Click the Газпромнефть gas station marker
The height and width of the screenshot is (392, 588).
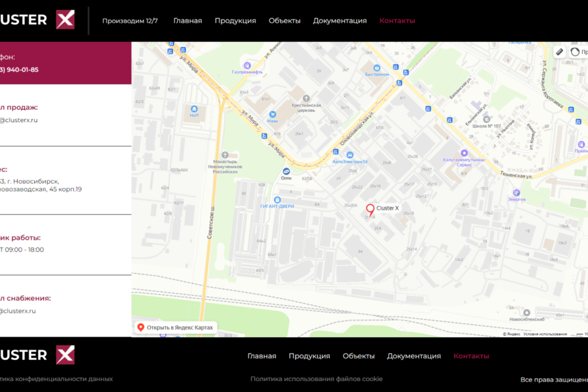tap(247, 65)
